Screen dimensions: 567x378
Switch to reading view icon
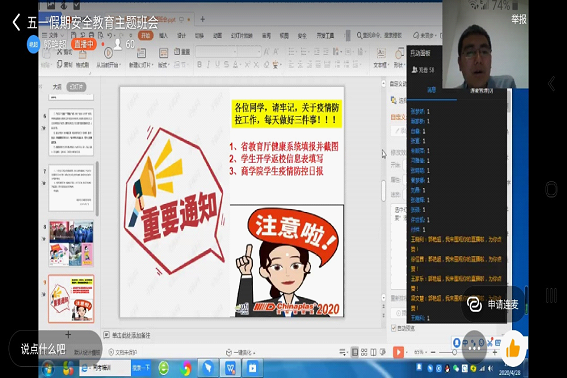(x=373, y=352)
